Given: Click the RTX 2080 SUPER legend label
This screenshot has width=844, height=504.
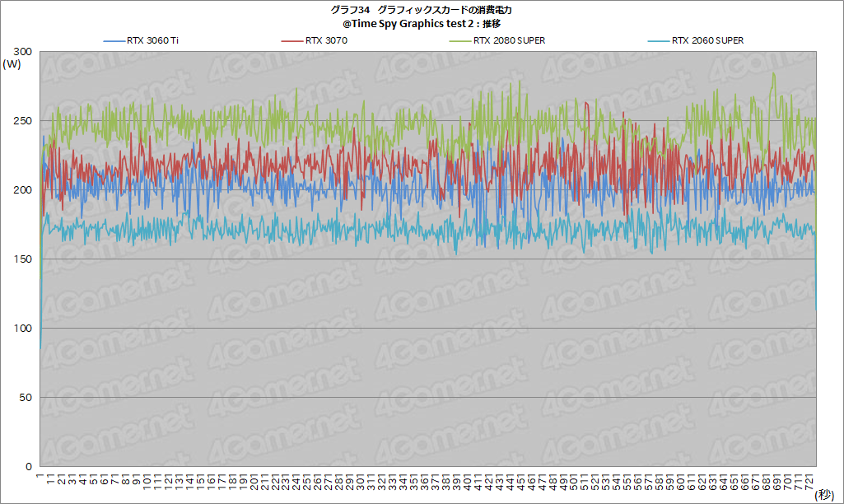Looking at the screenshot, I should (509, 40).
